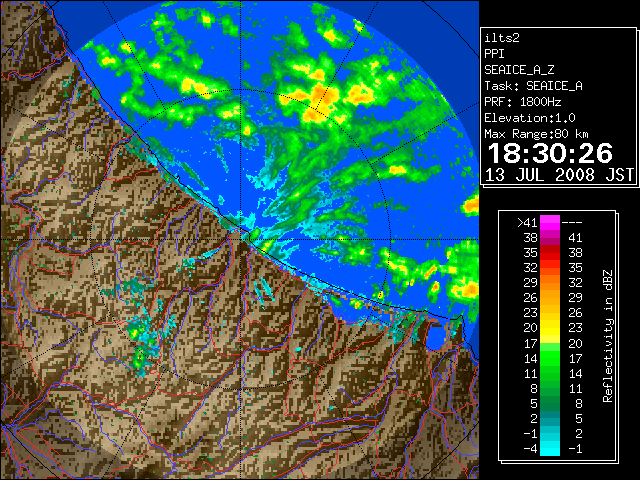640x480 pixels.
Task: Click the "PRF: 1800Hz" value
Action: click(x=523, y=102)
